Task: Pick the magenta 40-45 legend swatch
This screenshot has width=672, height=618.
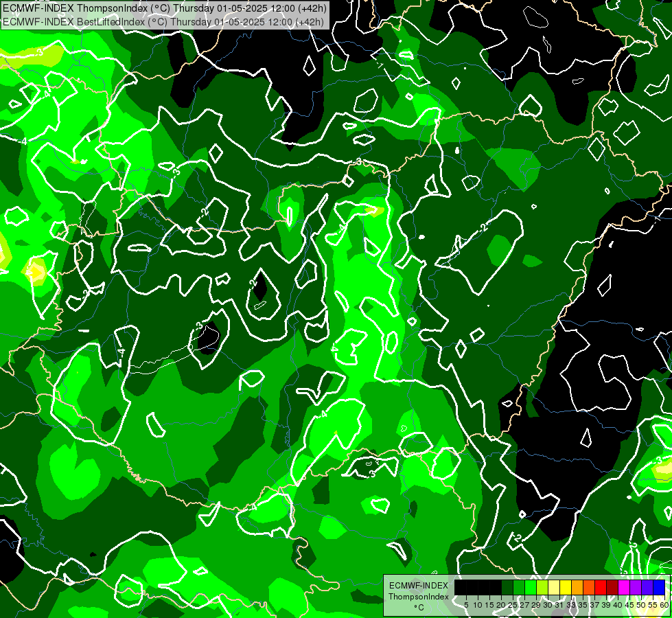Action: [624, 587]
